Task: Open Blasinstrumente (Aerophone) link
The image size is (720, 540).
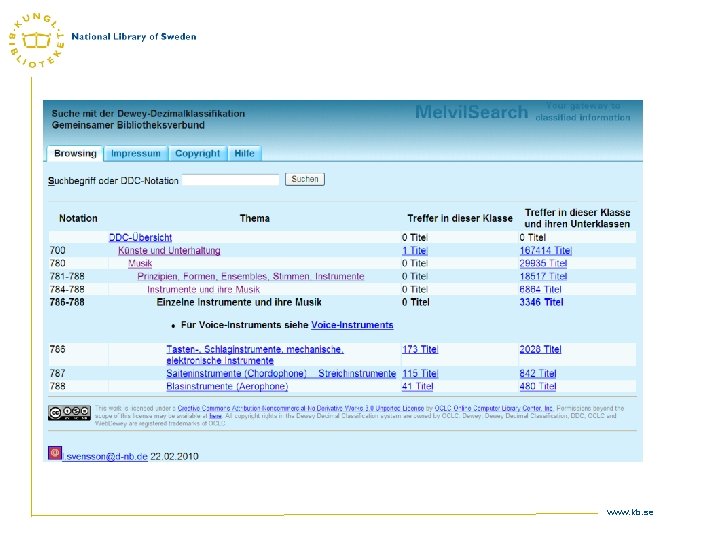Action: [227, 386]
